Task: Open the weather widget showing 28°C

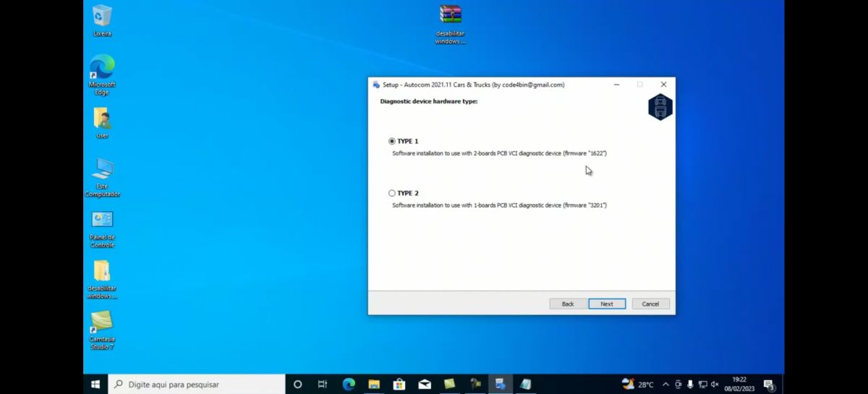Action: [637, 385]
